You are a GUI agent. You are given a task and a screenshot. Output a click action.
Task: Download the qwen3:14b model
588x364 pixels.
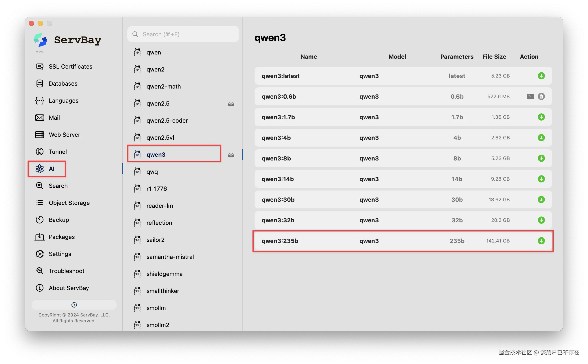coord(541,179)
